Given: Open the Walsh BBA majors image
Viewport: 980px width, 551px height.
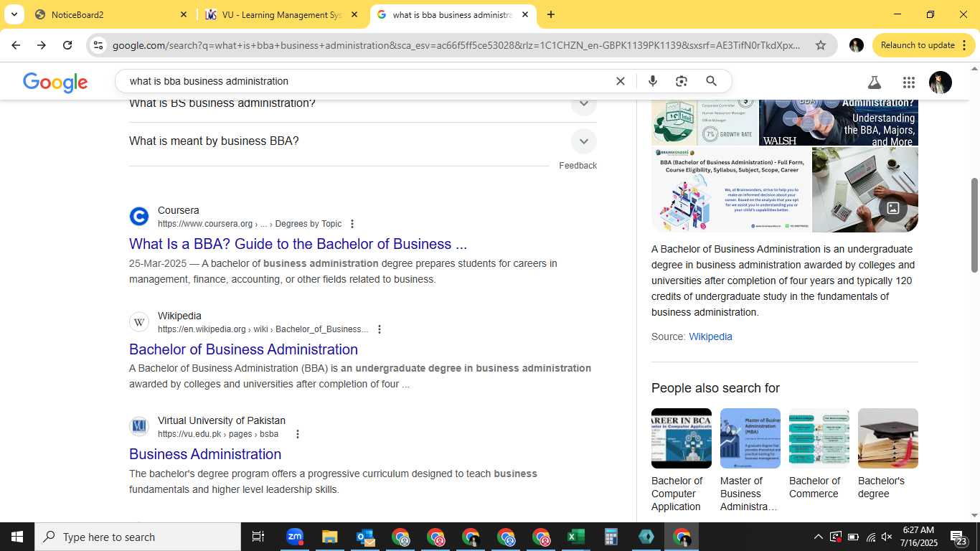Looking at the screenshot, I should [x=839, y=123].
